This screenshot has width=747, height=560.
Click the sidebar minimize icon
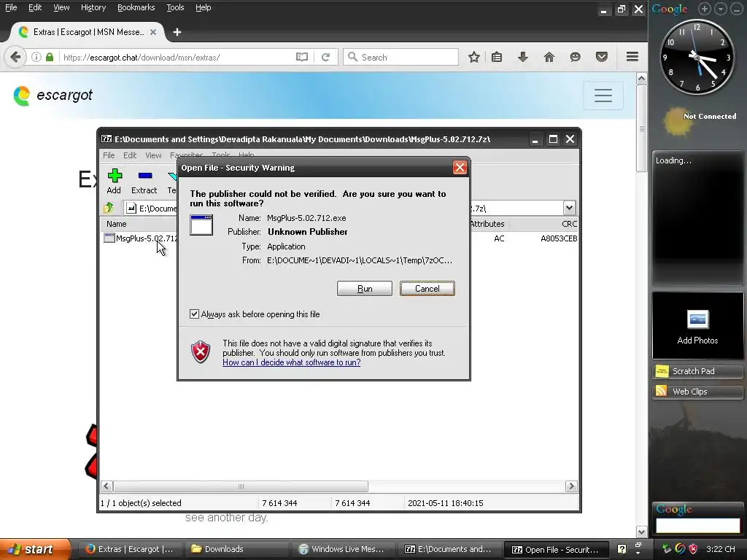click(x=736, y=9)
